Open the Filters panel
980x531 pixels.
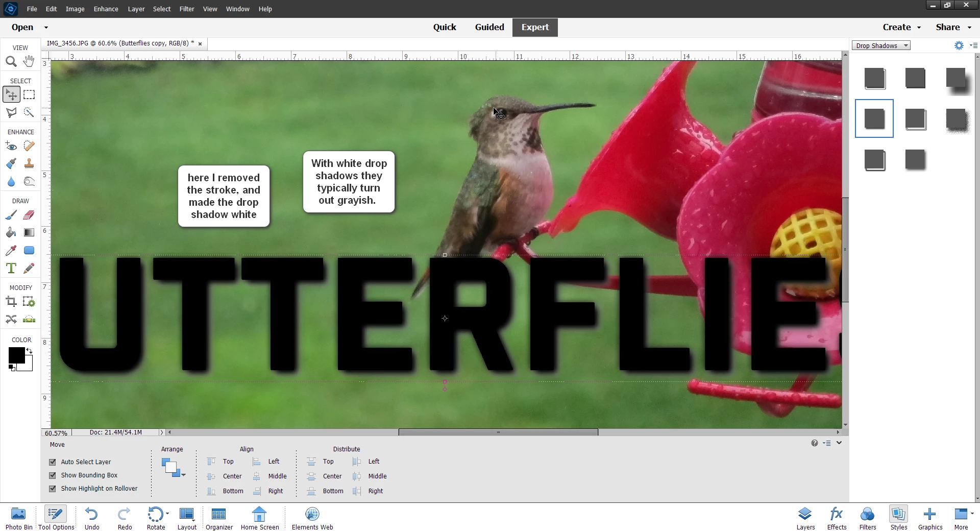pos(868,518)
